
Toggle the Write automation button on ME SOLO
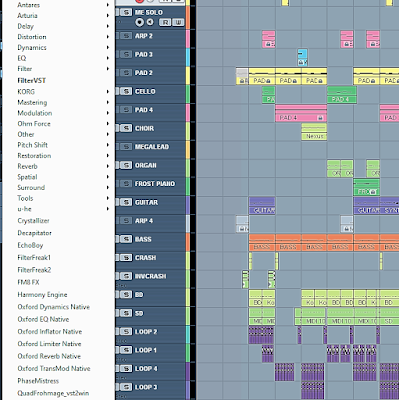pos(178,22)
